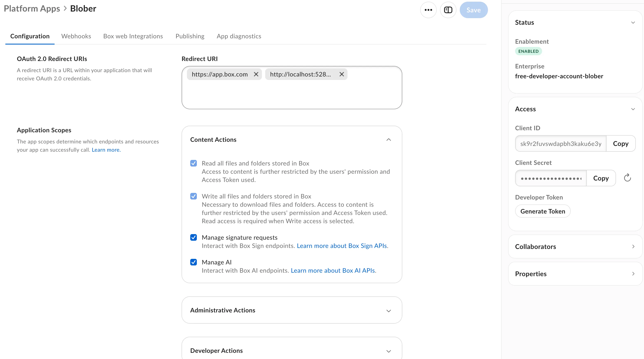Toggle the side panel layout icon
The height and width of the screenshot is (359, 644).
click(x=448, y=10)
